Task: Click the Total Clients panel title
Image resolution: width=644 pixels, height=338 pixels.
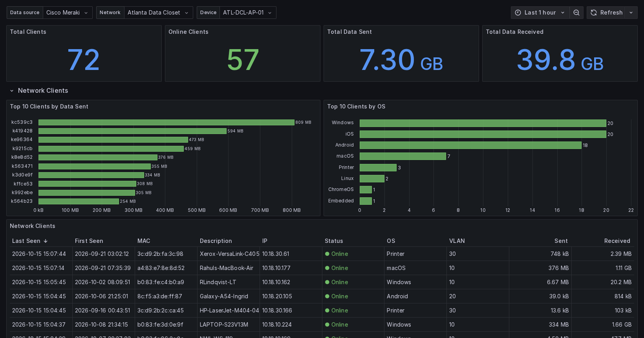Action: pyautogui.click(x=28, y=32)
